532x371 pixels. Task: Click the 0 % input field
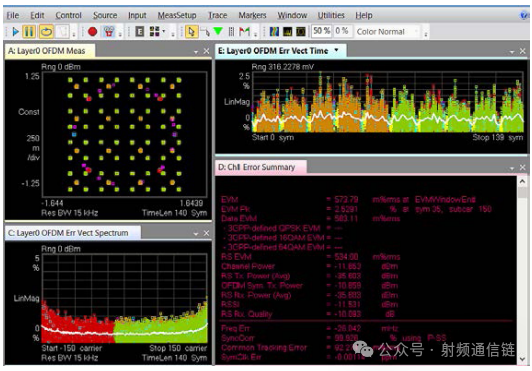pos(342,31)
